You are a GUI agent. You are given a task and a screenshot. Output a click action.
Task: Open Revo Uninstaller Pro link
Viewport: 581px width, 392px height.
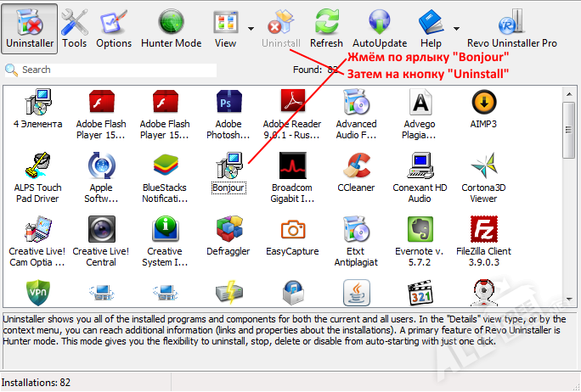pyautogui.click(x=512, y=28)
